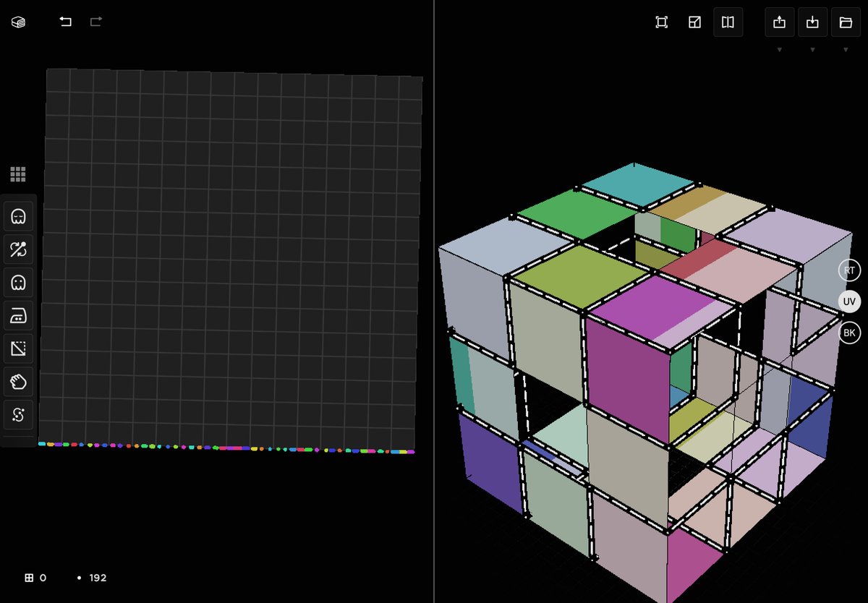The width and height of the screenshot is (868, 603).
Task: Click the stacked layers logo icon
Action: [x=18, y=22]
